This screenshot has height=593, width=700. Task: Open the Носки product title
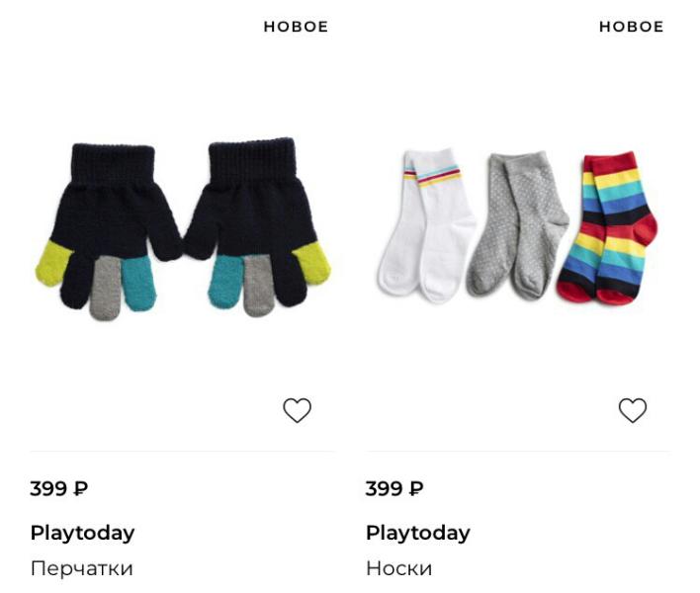pyautogui.click(x=398, y=568)
